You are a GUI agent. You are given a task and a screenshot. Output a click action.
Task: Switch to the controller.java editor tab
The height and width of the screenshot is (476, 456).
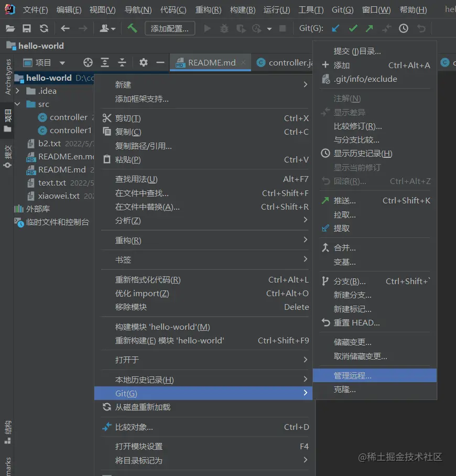coord(285,62)
